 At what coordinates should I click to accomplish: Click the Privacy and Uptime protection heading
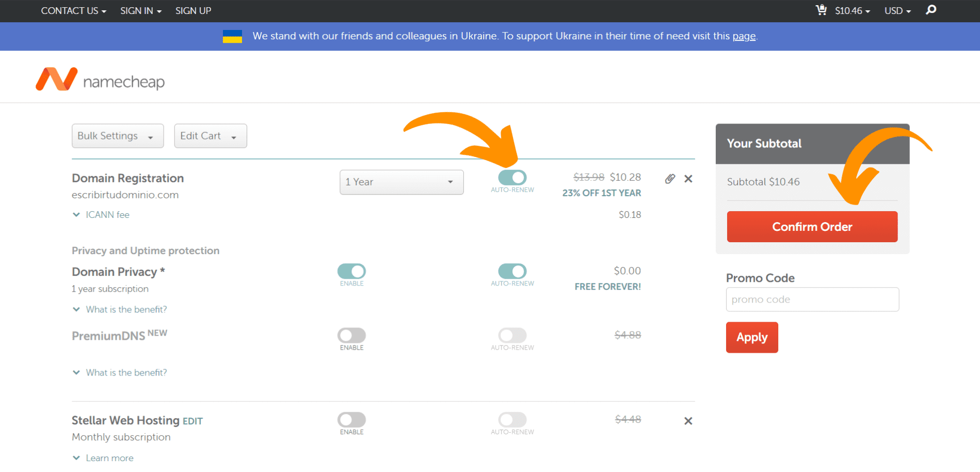[x=146, y=250]
